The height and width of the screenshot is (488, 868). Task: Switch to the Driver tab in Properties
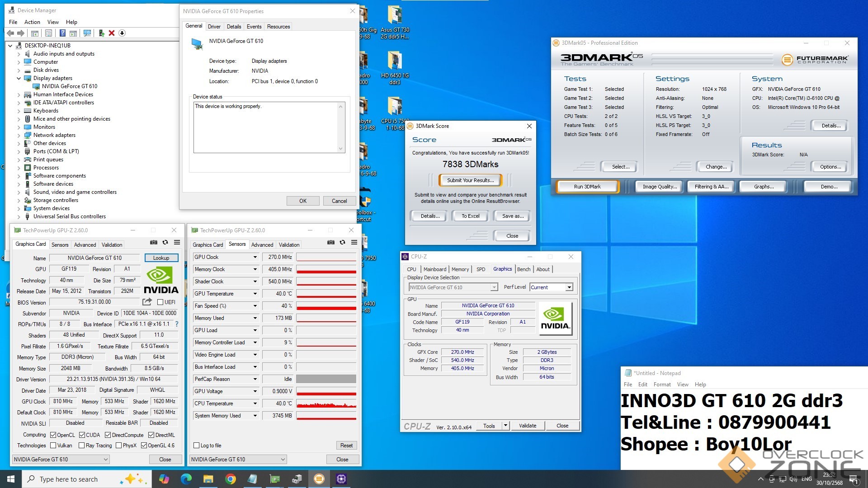[214, 27]
